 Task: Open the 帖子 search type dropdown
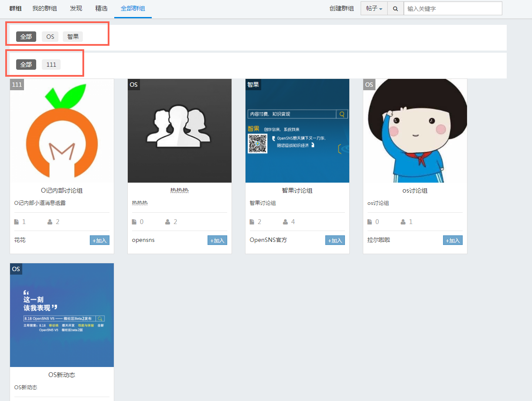[x=374, y=8]
